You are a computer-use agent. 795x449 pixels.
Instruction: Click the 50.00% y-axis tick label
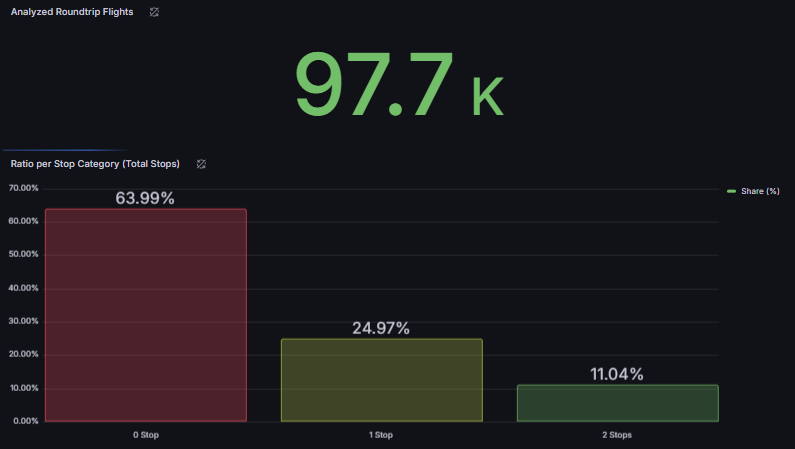(23, 255)
